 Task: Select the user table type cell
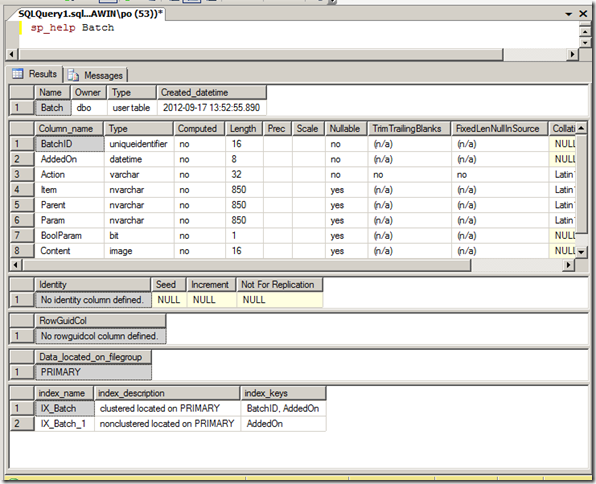[x=132, y=108]
